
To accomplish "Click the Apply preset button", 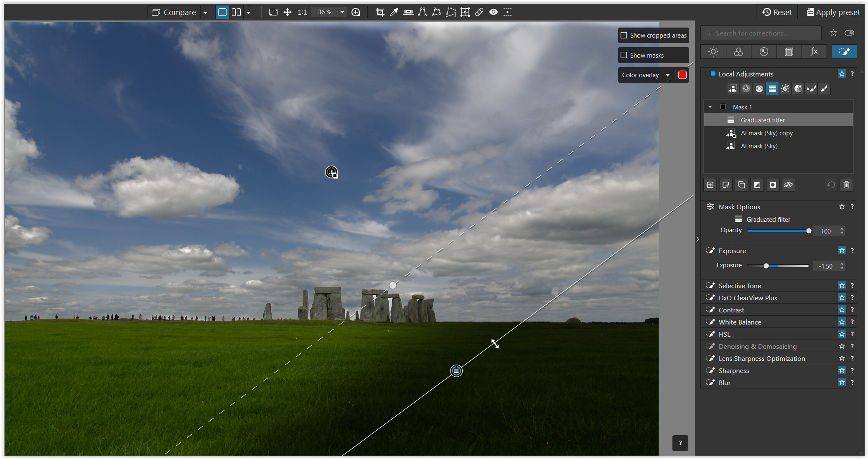I will click(x=833, y=12).
